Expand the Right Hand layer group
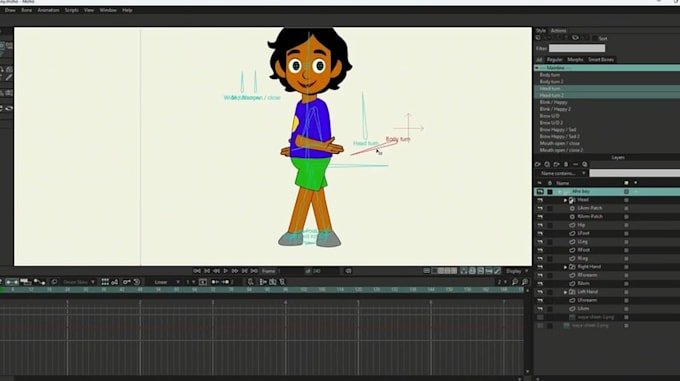Image resolution: width=680 pixels, height=381 pixels. pyautogui.click(x=565, y=267)
